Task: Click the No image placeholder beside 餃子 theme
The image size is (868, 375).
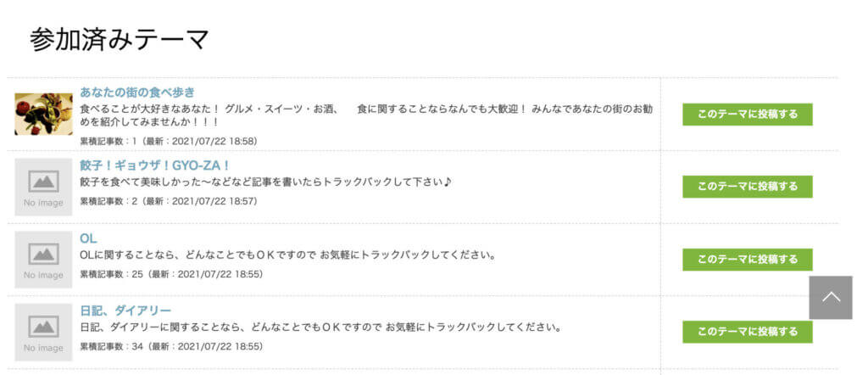Action: pos(43,187)
